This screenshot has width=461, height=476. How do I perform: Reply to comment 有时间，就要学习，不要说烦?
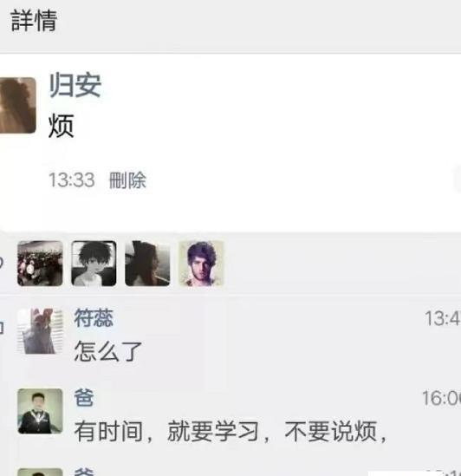point(230,431)
